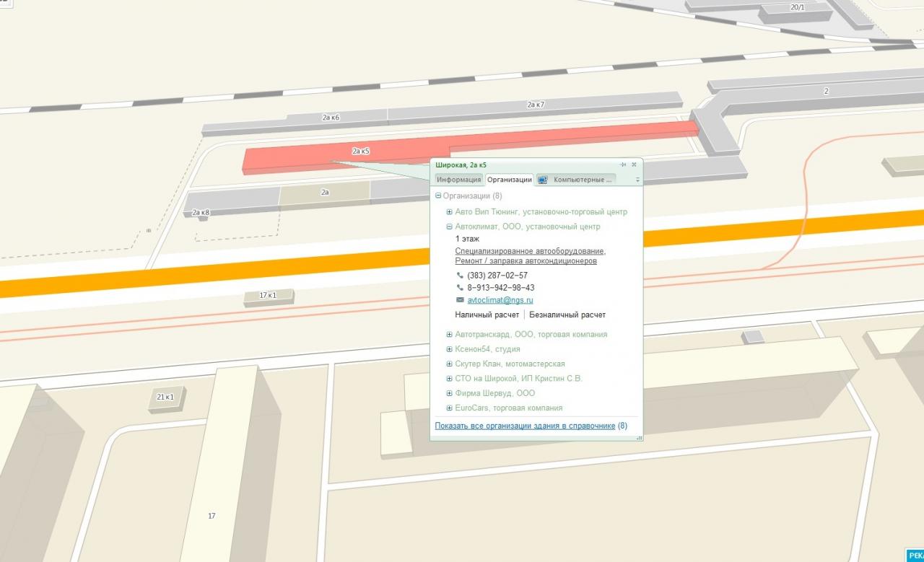Viewport: 924px width, 562px height.
Task: Select the Организации tab
Action: pyautogui.click(x=509, y=180)
